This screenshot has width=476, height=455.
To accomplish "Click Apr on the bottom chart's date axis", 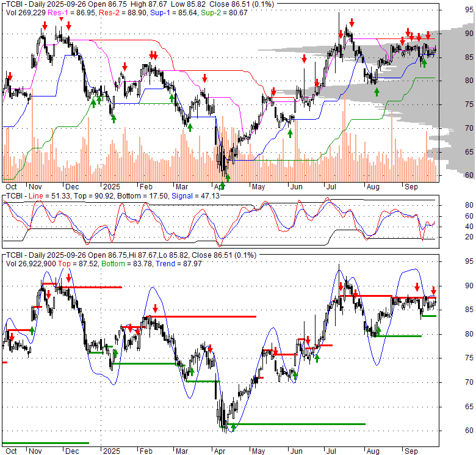I will pyautogui.click(x=220, y=451).
